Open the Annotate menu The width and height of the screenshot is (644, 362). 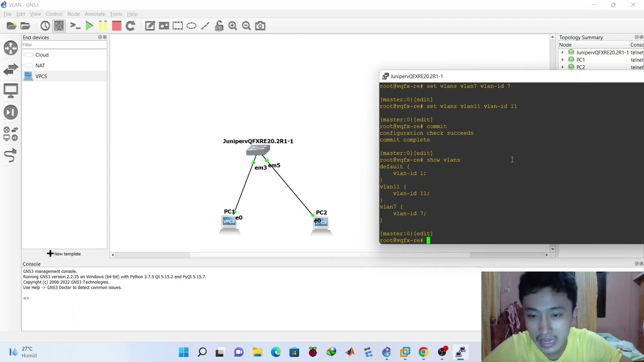click(95, 14)
